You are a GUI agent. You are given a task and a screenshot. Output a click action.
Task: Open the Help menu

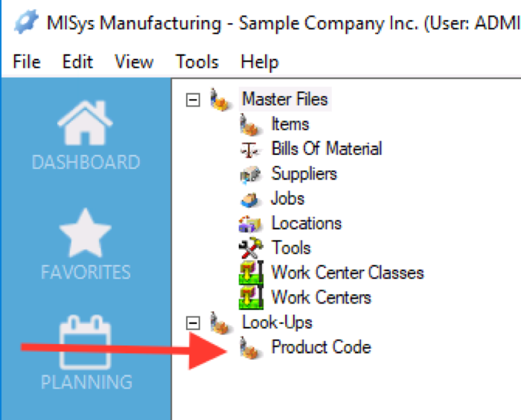coord(260,62)
